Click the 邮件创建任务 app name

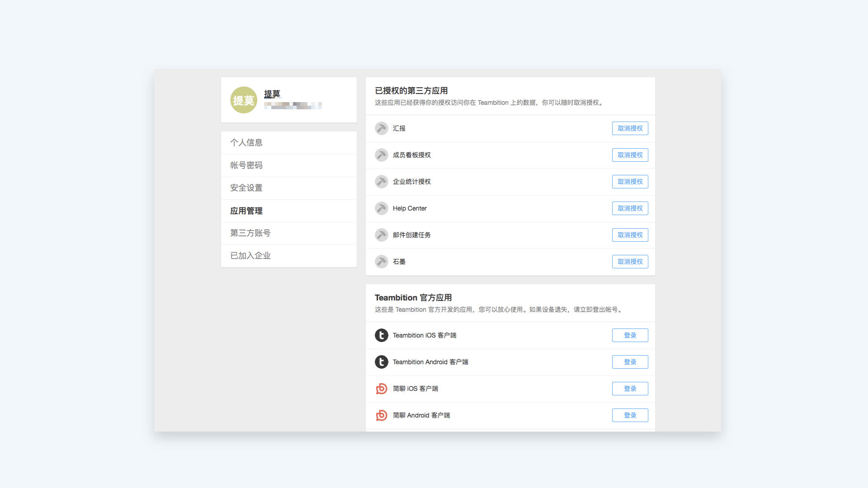pos(412,235)
